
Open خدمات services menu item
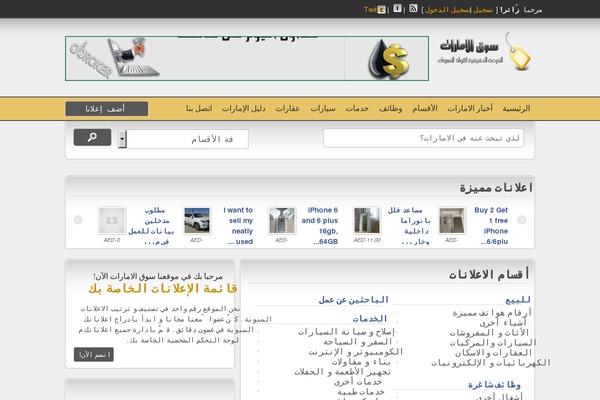[x=357, y=109]
